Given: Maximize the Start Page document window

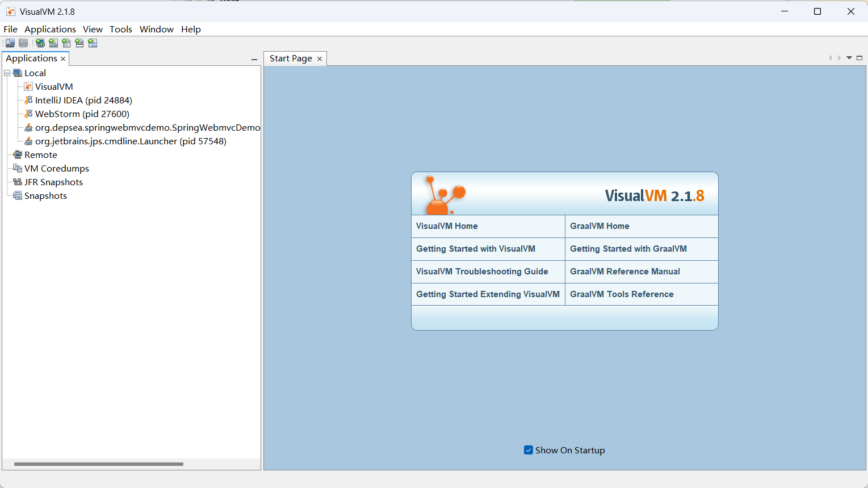Looking at the screenshot, I should 859,58.
